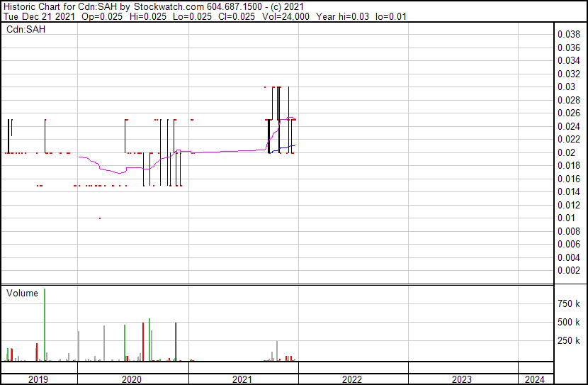Click the tallest green volume bar in 2019
588x385 pixels.
click(45, 325)
